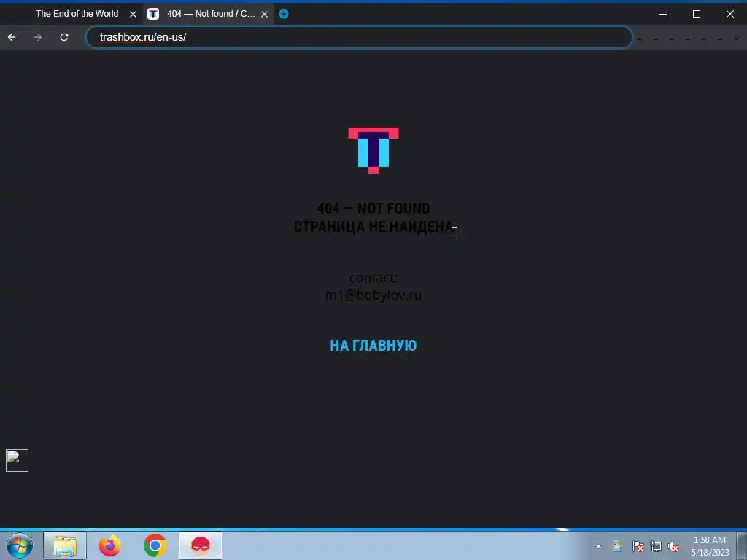Open a new tab with plus button
The height and width of the screenshot is (560, 747).
[284, 14]
